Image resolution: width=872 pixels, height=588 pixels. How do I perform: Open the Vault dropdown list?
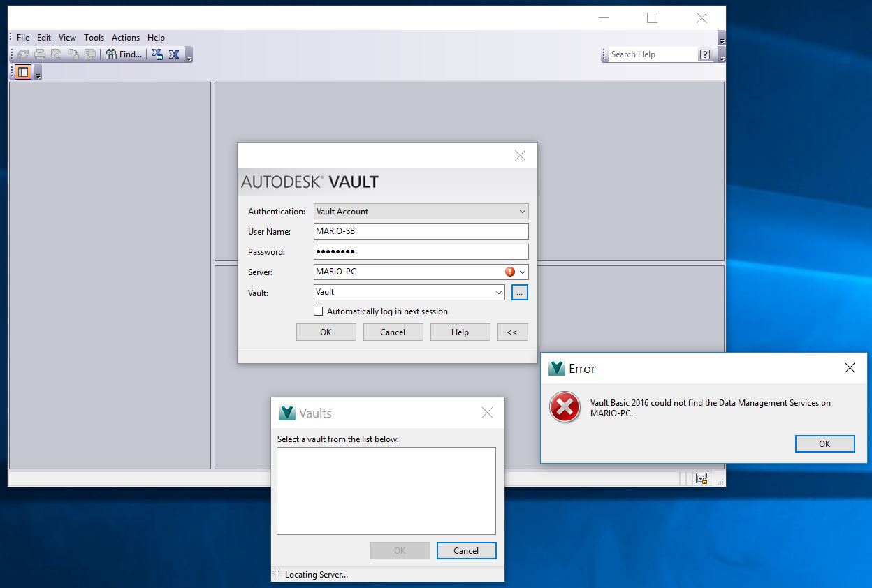coord(499,292)
